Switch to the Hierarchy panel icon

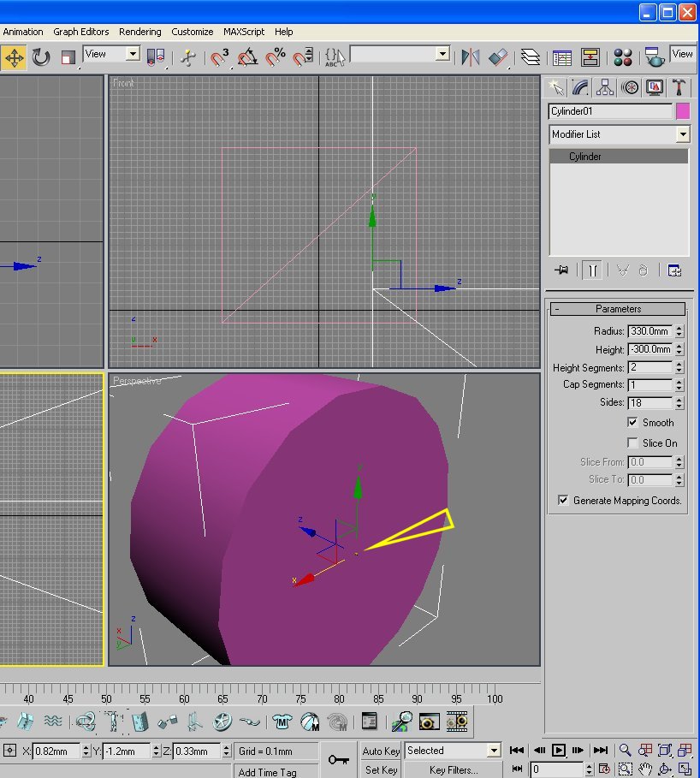coord(605,87)
